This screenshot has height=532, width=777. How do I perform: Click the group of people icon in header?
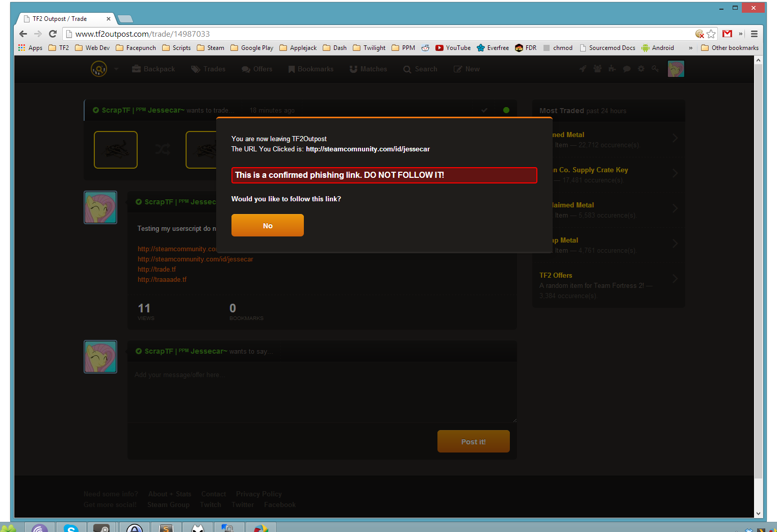[598, 69]
